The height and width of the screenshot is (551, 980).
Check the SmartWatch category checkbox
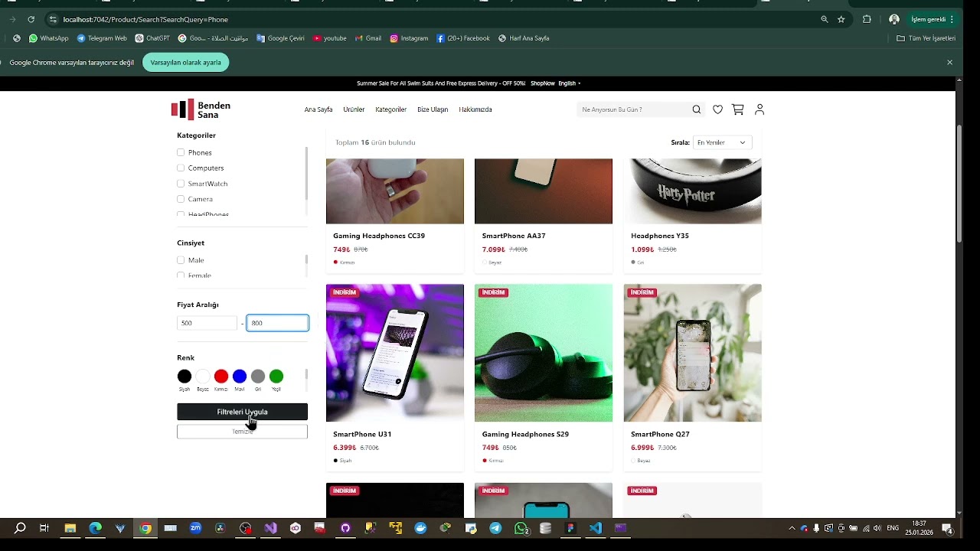point(181,184)
